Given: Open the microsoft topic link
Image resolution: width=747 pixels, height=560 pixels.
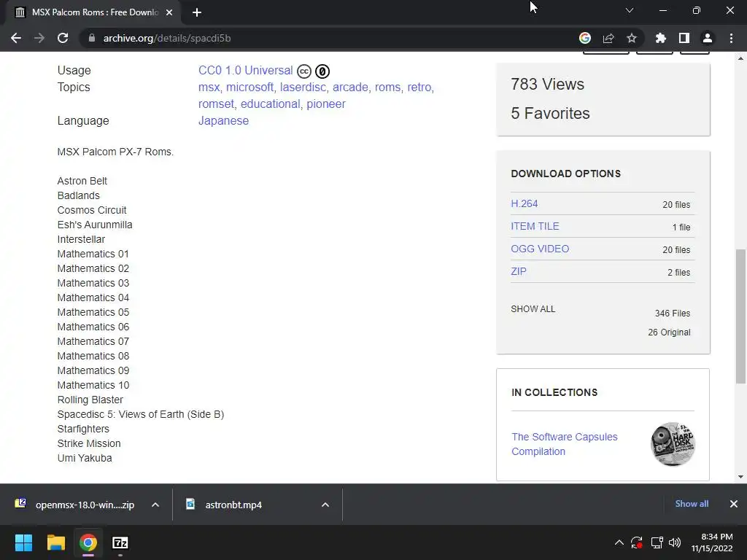Looking at the screenshot, I should tap(249, 87).
